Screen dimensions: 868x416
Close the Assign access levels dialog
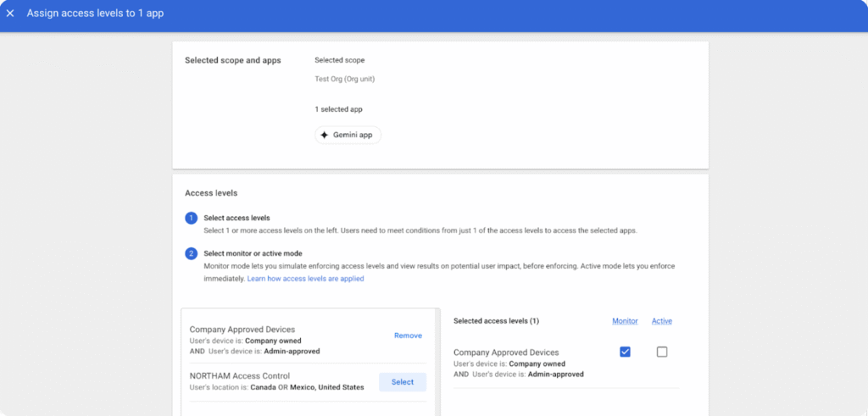(x=10, y=14)
